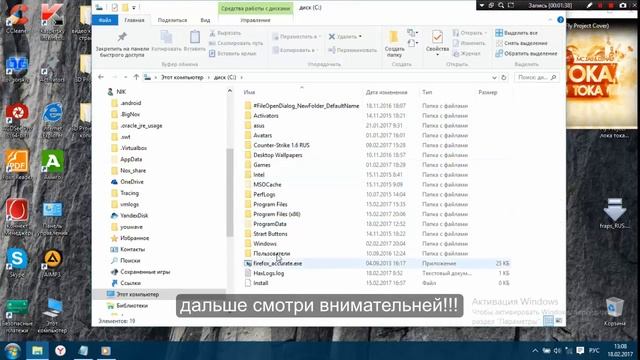
Task: Show hidden tray icons chevron
Action: pyautogui.click(x=535, y=351)
